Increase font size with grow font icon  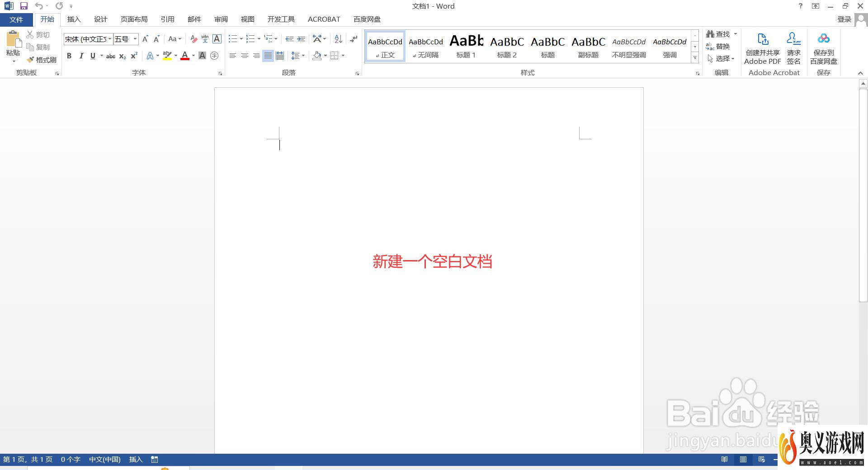coord(145,39)
